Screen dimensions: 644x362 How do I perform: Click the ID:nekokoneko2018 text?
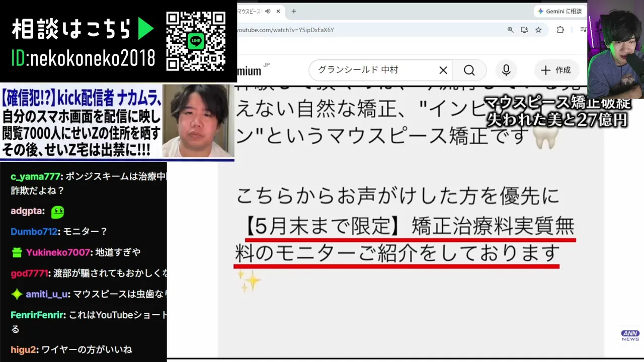coord(84,59)
